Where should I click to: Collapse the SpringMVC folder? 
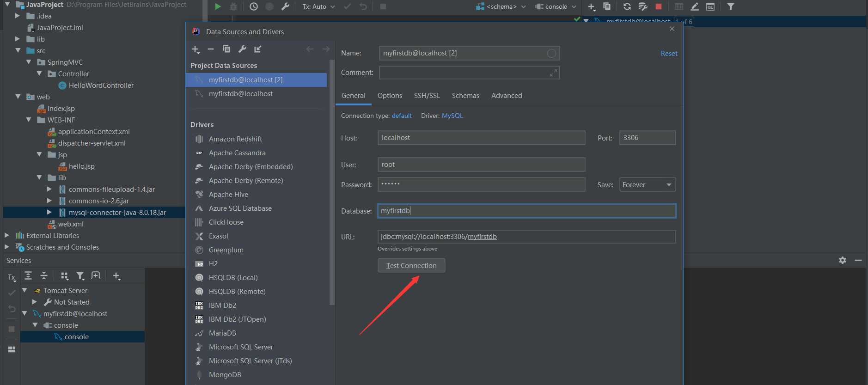pyautogui.click(x=29, y=62)
